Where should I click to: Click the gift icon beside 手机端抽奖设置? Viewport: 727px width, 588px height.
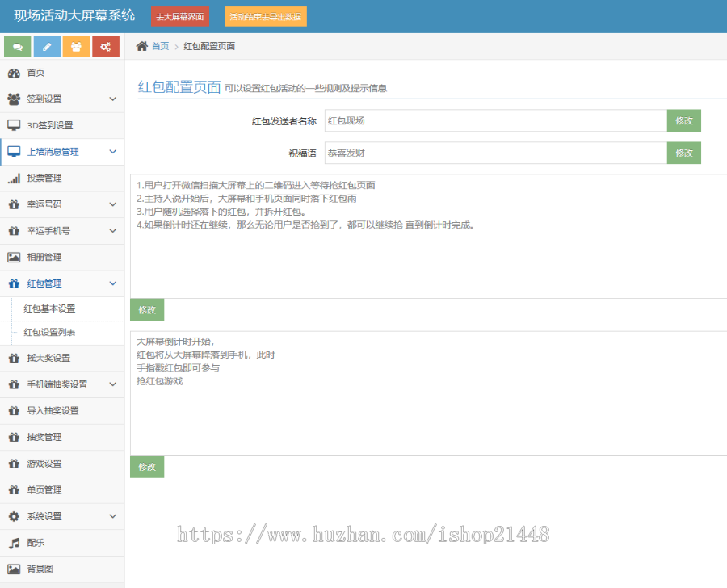coord(14,384)
